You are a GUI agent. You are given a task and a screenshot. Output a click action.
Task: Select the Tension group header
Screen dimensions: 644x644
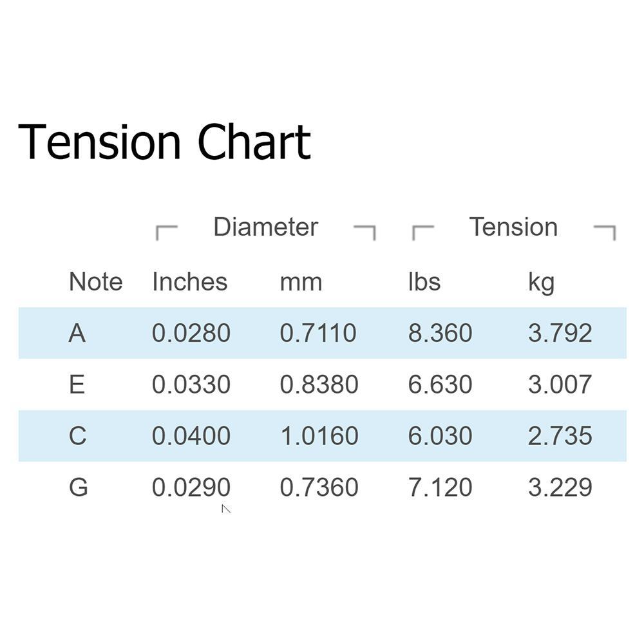[513, 227]
